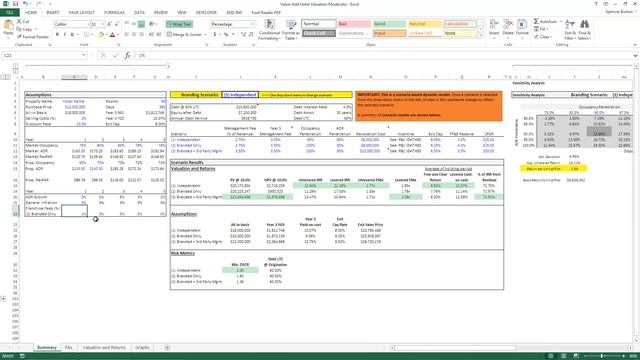640x360 pixels.
Task: Switch to the DATA ribbon tab
Action: [x=139, y=13]
